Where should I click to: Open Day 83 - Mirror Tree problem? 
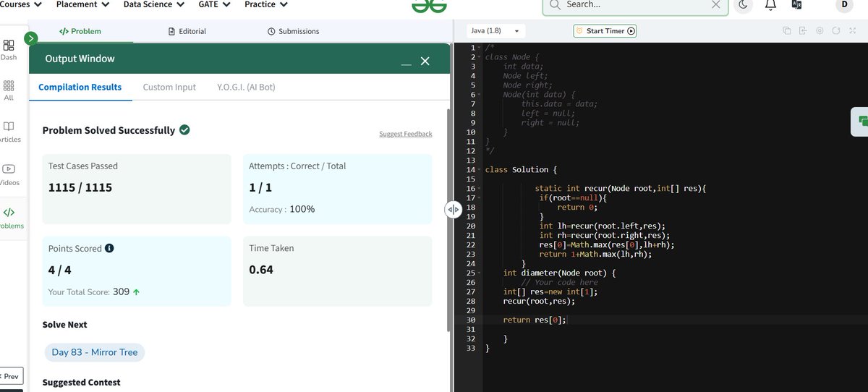94,352
